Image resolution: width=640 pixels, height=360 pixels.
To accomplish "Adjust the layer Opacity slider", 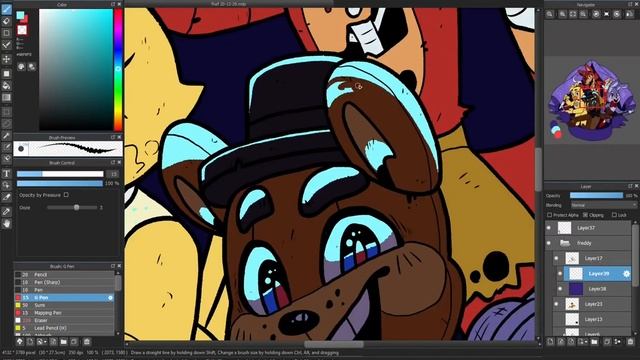I will click(x=597, y=196).
